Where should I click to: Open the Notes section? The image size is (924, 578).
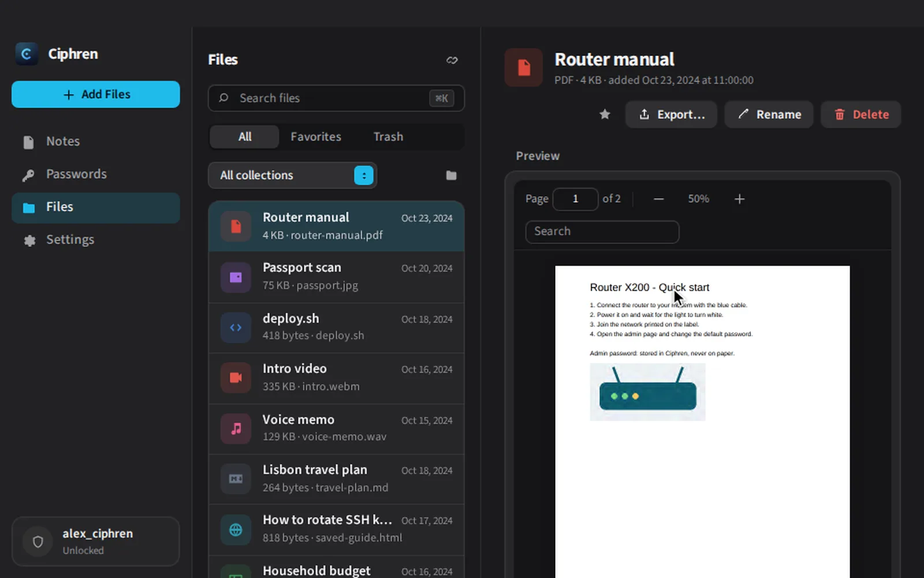[x=96, y=142]
